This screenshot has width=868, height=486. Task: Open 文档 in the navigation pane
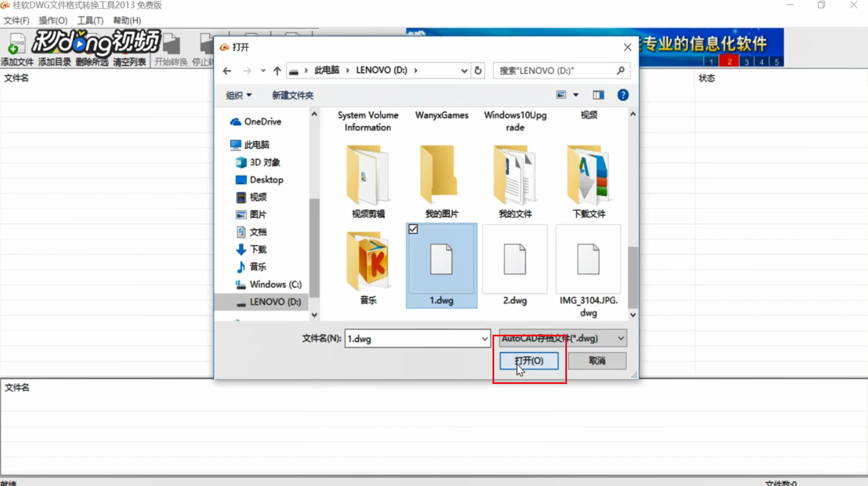pos(251,232)
